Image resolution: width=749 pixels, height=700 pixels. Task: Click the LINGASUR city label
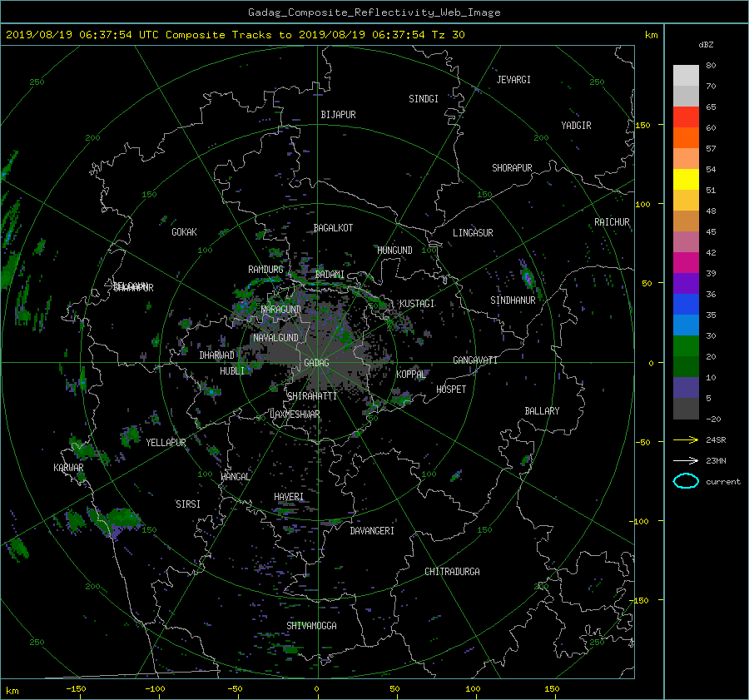point(473,233)
